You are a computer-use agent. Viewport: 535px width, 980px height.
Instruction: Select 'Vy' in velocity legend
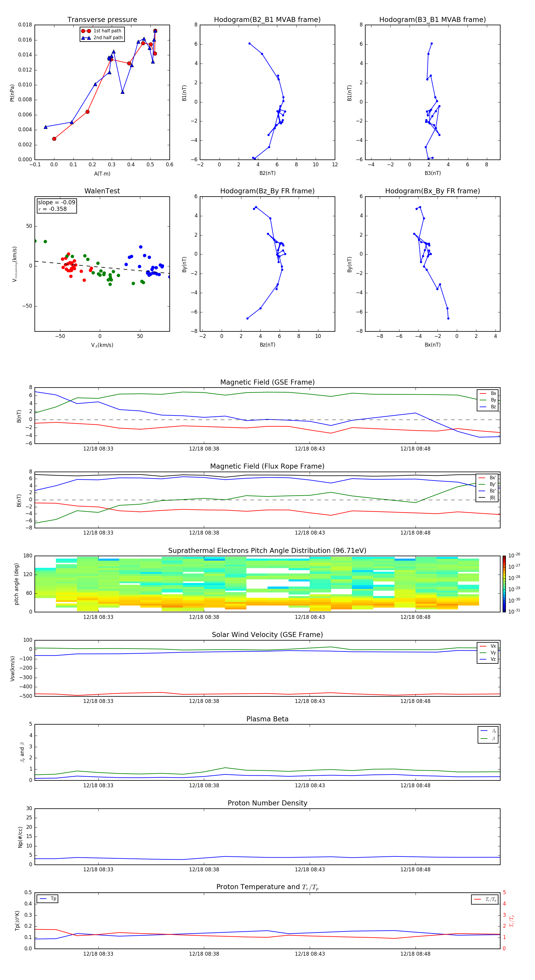pos(488,652)
